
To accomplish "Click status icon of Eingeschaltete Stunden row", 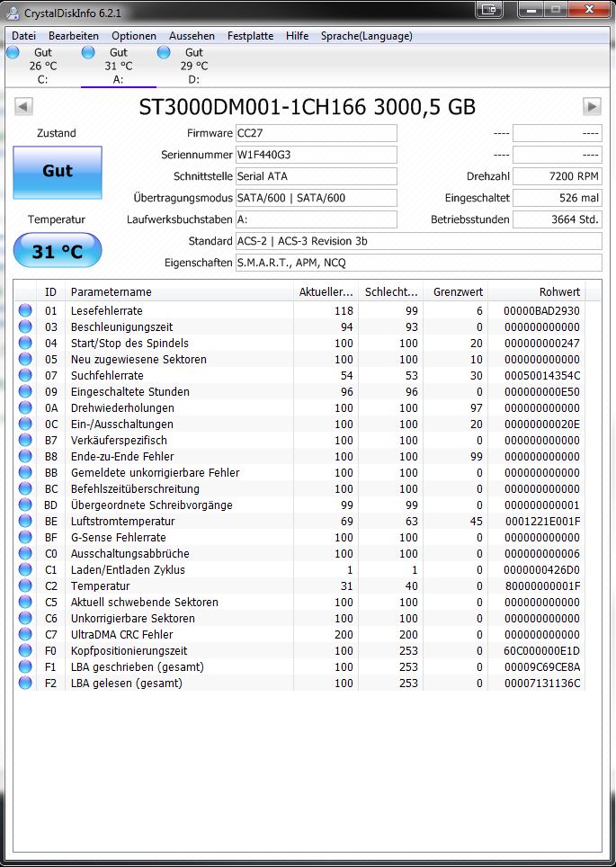I will (x=25, y=391).
